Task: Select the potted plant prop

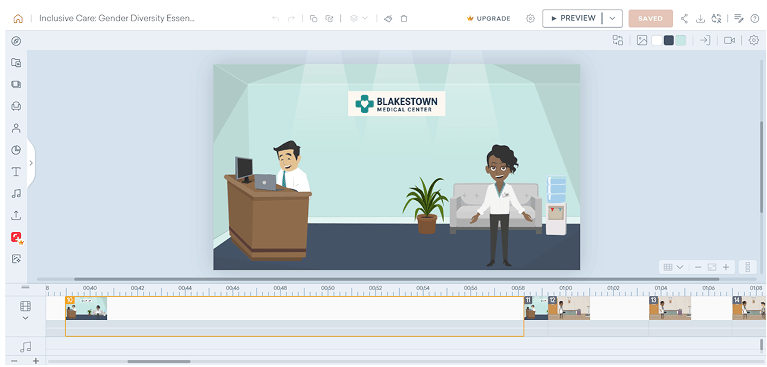Action: (426, 206)
